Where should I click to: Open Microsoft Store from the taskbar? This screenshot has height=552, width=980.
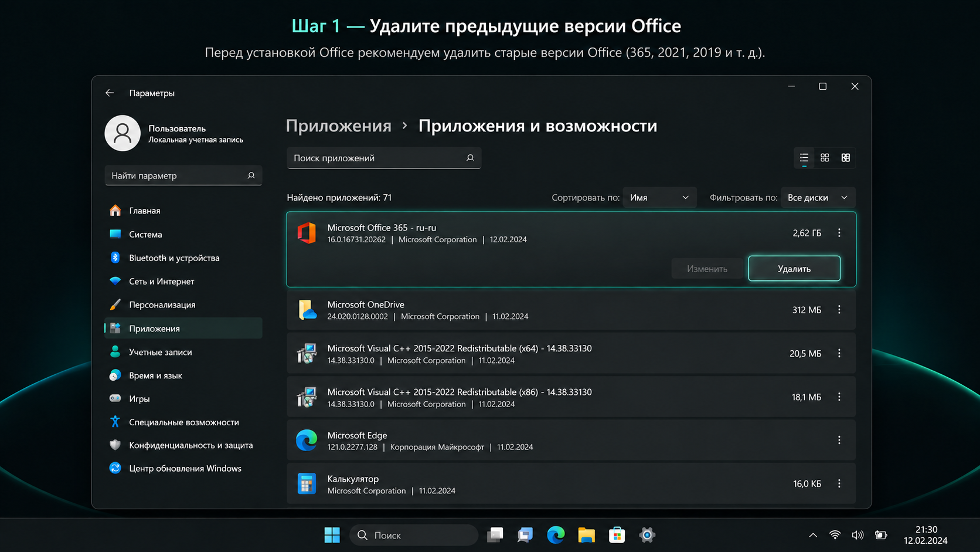[617, 535]
